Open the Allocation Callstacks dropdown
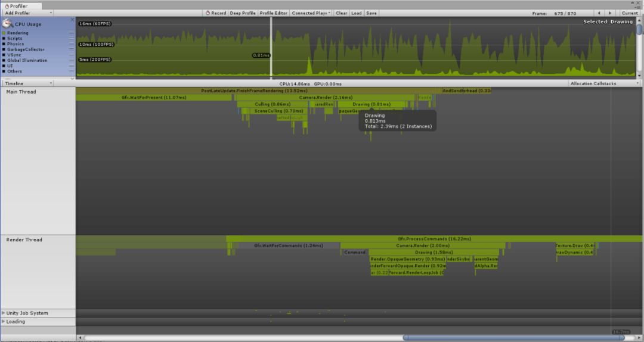Image resolution: width=644 pixels, height=342 pixels. pos(605,83)
